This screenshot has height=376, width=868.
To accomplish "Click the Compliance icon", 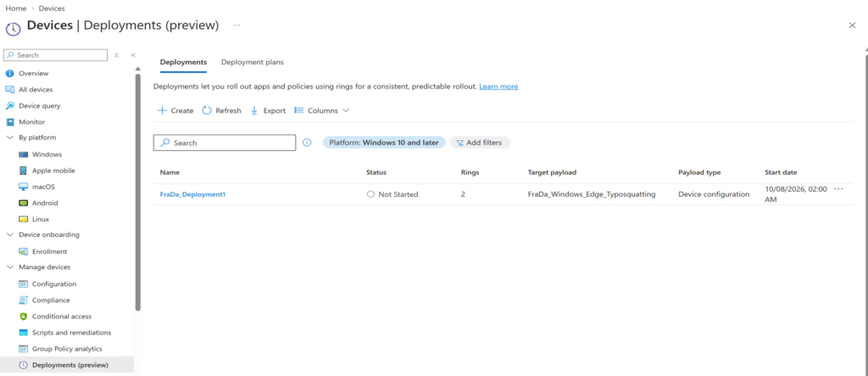I will click(23, 300).
